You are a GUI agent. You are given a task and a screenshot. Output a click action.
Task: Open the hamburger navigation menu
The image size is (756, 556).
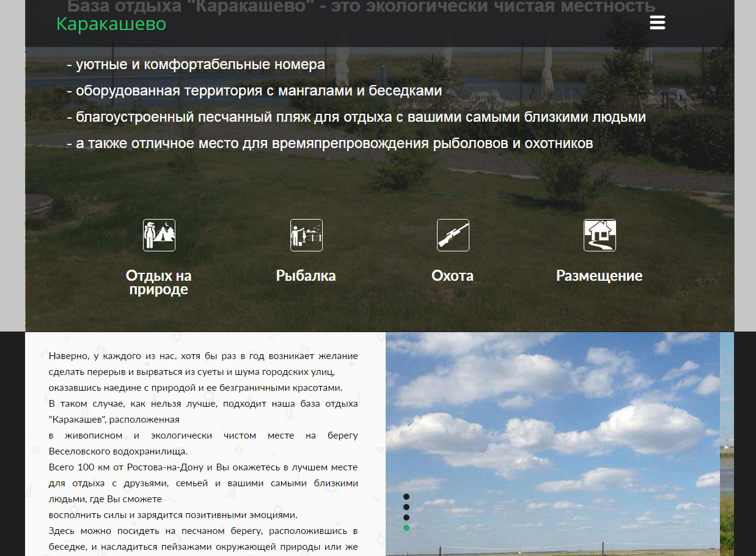click(658, 23)
